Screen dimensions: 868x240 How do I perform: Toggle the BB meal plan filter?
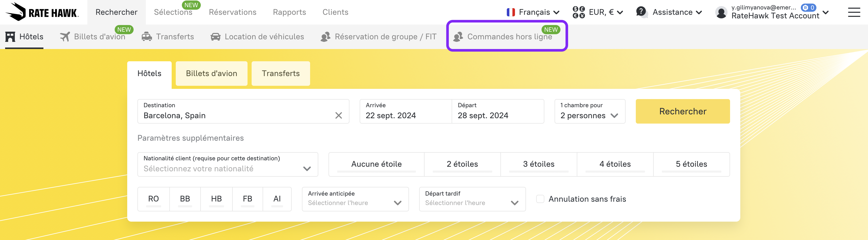tap(185, 199)
